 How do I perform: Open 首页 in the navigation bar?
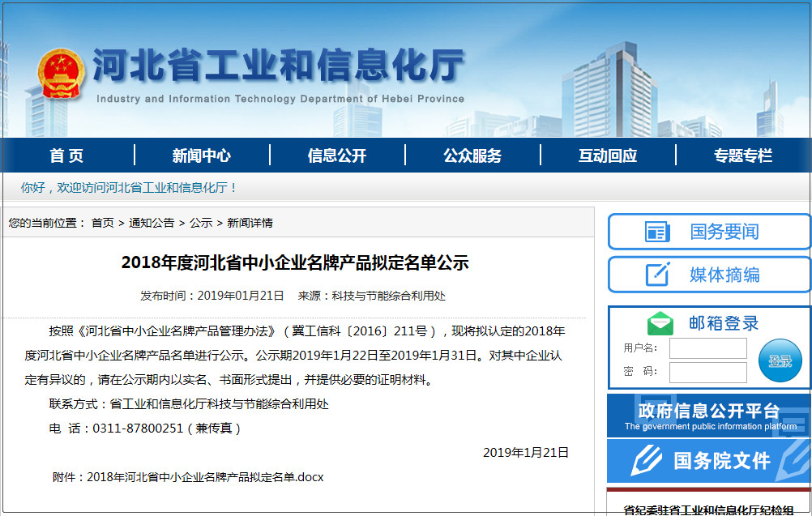click(66, 156)
